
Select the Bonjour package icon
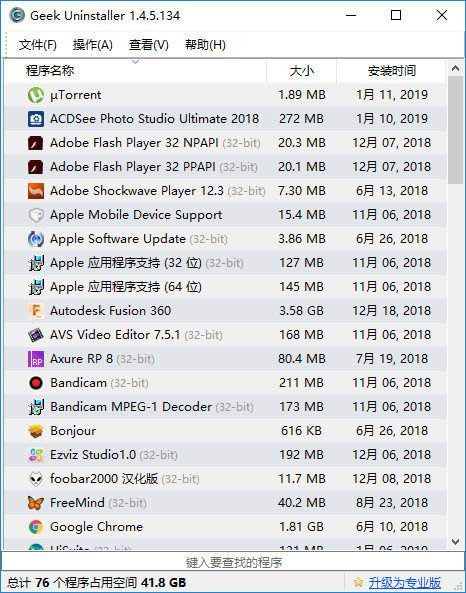coord(36,431)
